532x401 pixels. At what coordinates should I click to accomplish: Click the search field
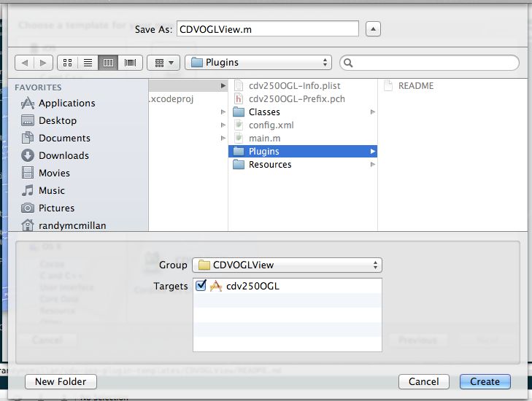(x=429, y=63)
